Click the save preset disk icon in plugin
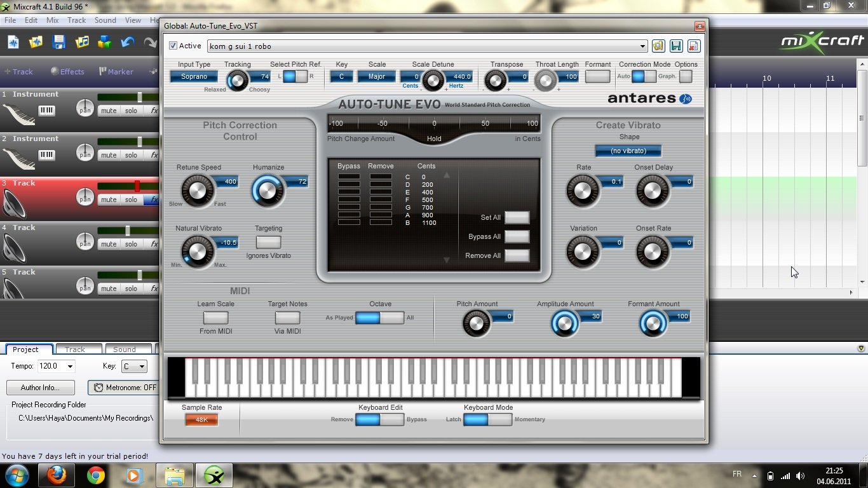 676,46
